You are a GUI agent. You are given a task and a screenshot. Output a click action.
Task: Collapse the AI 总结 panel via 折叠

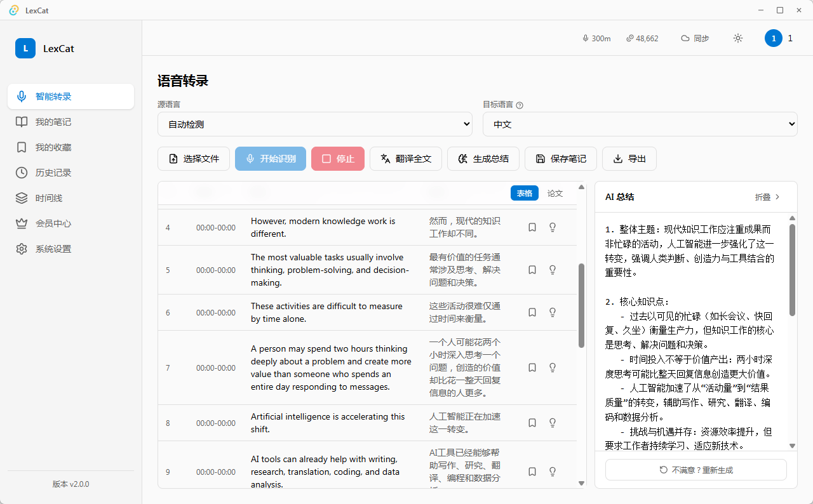coord(767,197)
